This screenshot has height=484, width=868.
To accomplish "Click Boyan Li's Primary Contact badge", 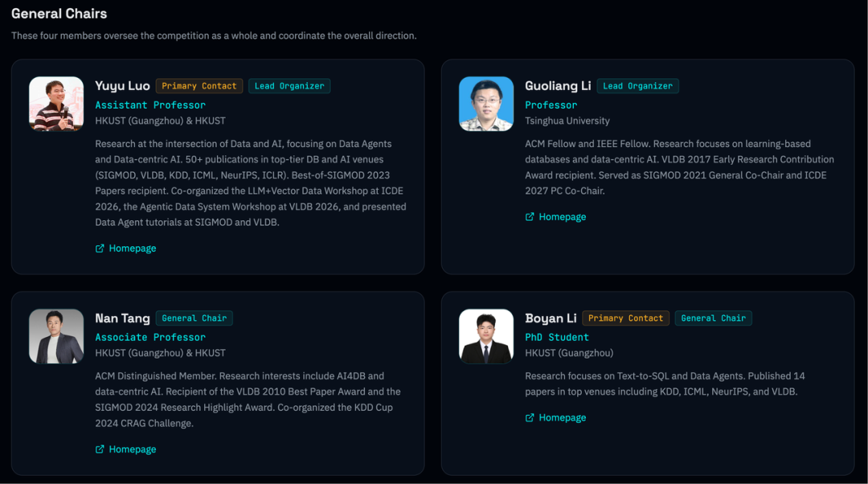I will click(625, 318).
